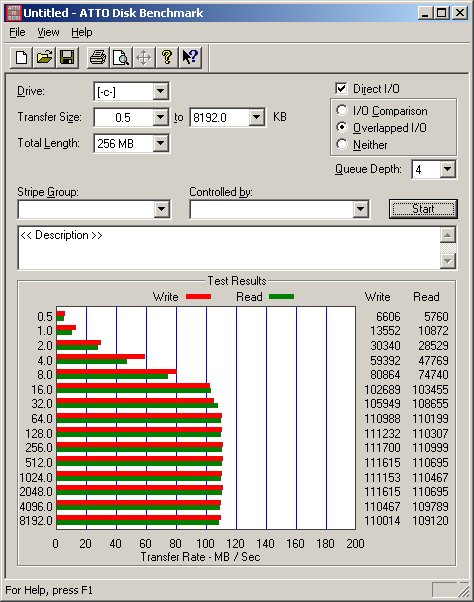Select the I/O Comparison radio button
Image resolution: width=474 pixels, height=602 pixels.
(342, 110)
